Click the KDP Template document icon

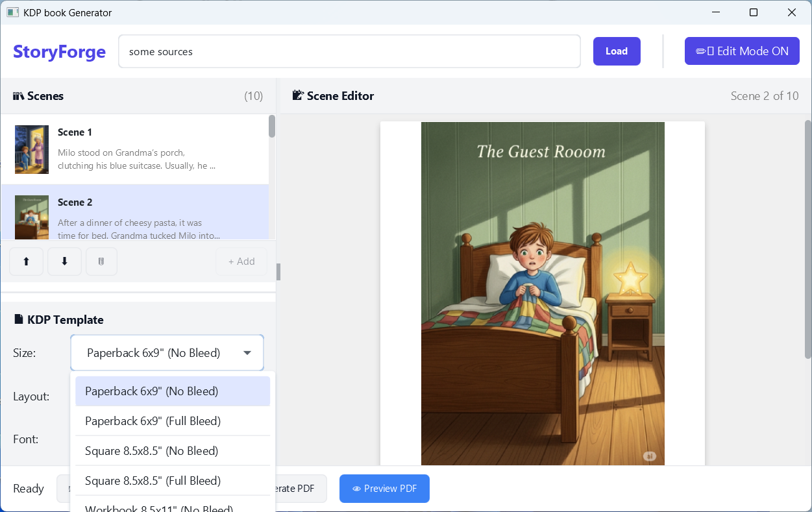[18, 319]
